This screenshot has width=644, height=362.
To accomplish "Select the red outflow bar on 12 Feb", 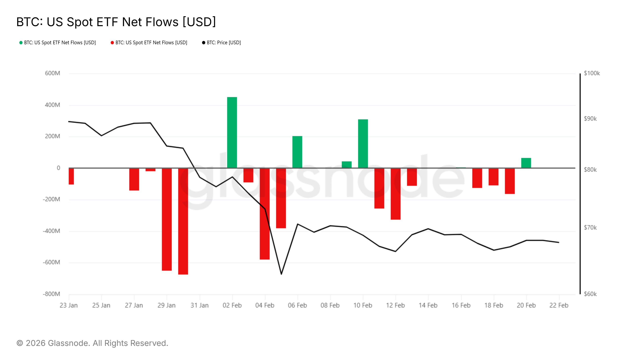I will (x=395, y=194).
